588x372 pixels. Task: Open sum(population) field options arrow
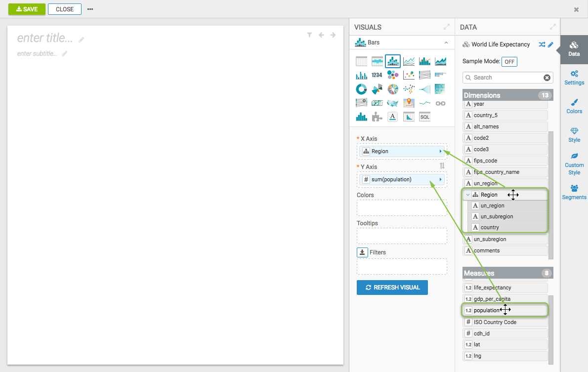click(440, 179)
